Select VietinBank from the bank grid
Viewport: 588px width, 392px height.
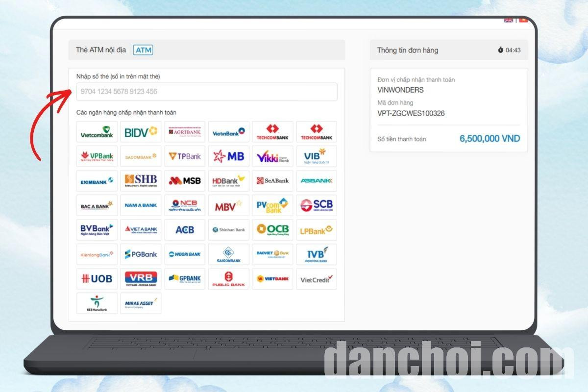pos(229,132)
